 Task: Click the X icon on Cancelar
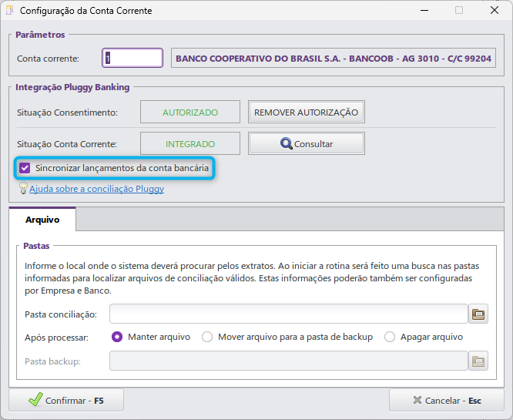(417, 401)
